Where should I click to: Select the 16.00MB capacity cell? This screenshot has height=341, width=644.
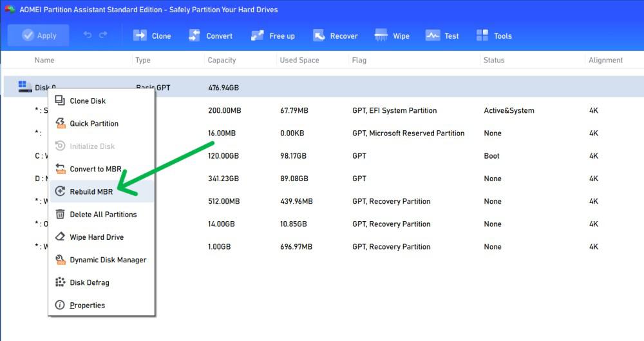click(x=222, y=133)
